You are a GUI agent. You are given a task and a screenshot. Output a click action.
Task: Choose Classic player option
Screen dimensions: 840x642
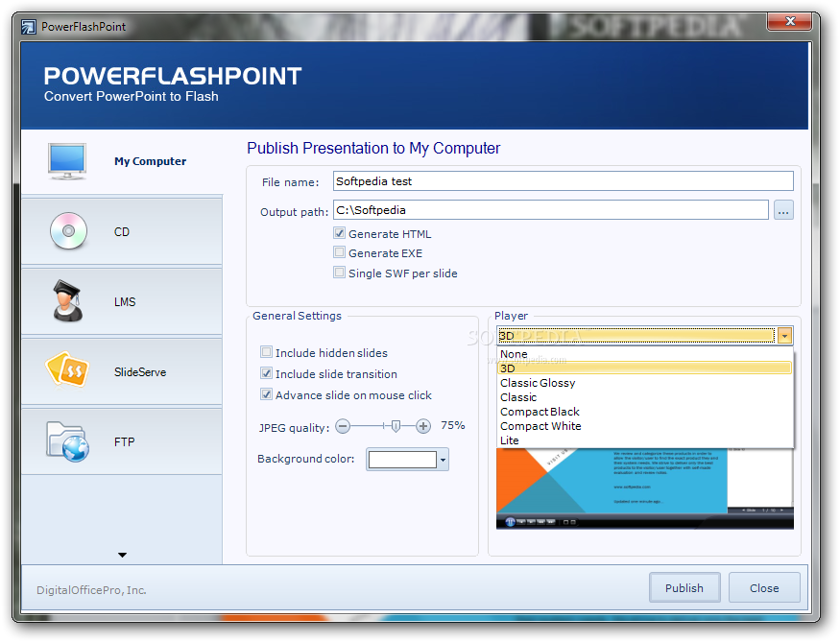[645, 397]
